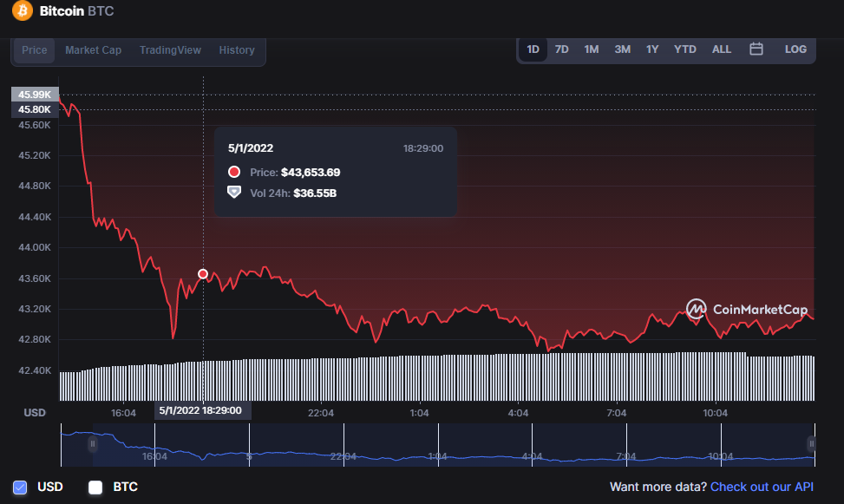Select the 1M time range
The image size is (844, 504).
pyautogui.click(x=592, y=49)
